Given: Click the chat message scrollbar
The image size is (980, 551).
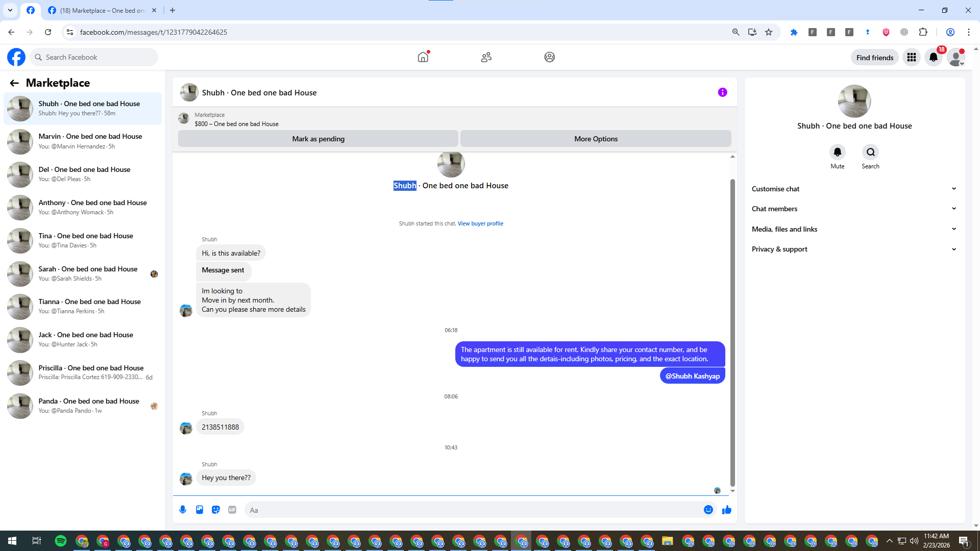Looking at the screenshot, I should [732, 332].
